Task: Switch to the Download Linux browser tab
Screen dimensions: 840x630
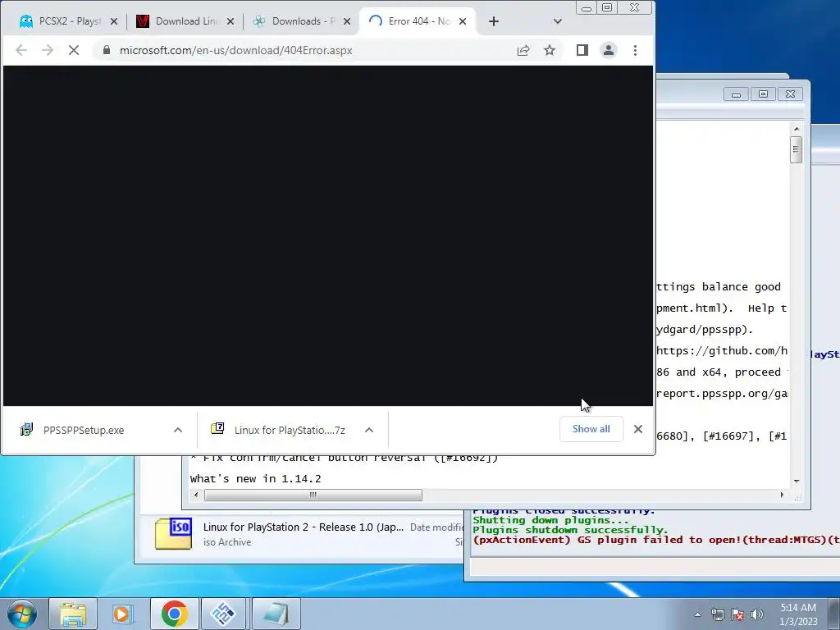Action: [x=185, y=21]
